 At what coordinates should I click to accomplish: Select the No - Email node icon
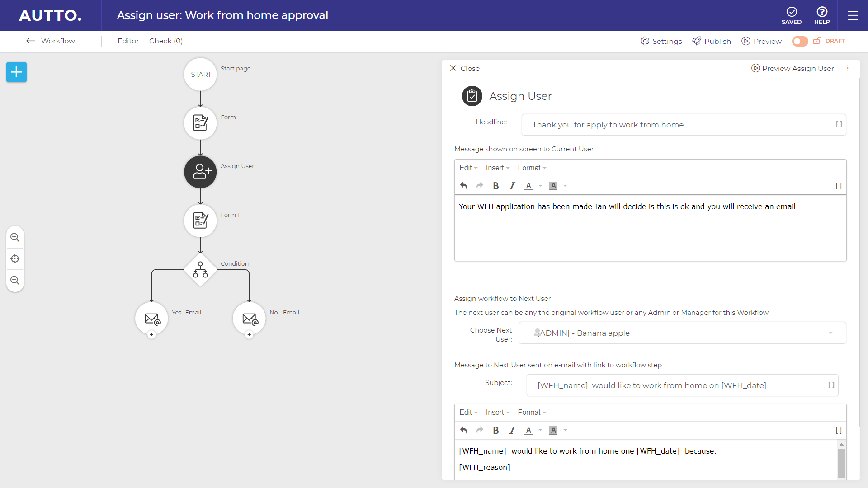coord(249,318)
